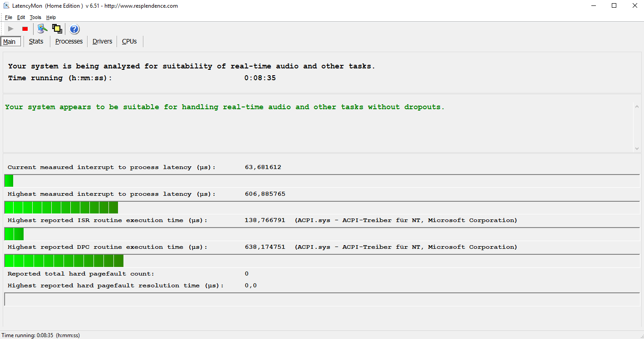This screenshot has width=644, height=339.
Task: Switch to the Drivers tab
Action: [102, 41]
